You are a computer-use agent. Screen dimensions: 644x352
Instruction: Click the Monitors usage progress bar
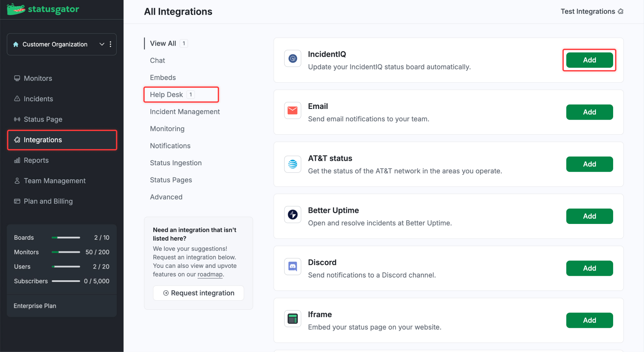click(x=66, y=252)
